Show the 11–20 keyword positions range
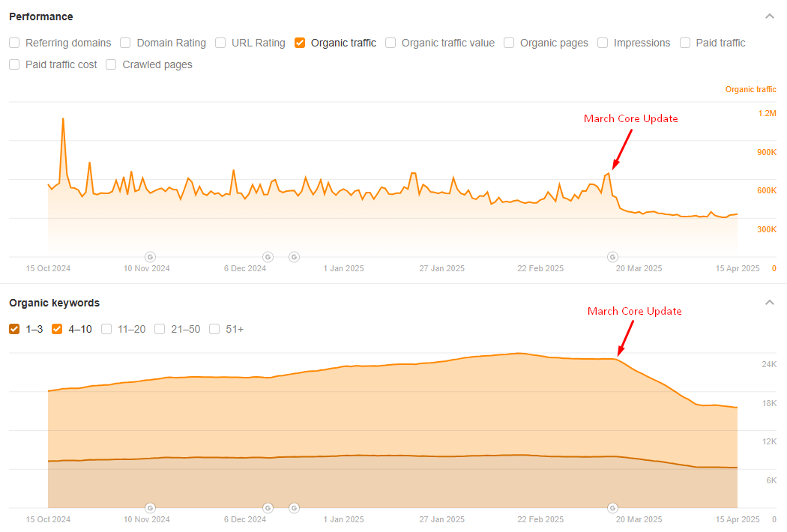787x532 pixels. point(106,329)
